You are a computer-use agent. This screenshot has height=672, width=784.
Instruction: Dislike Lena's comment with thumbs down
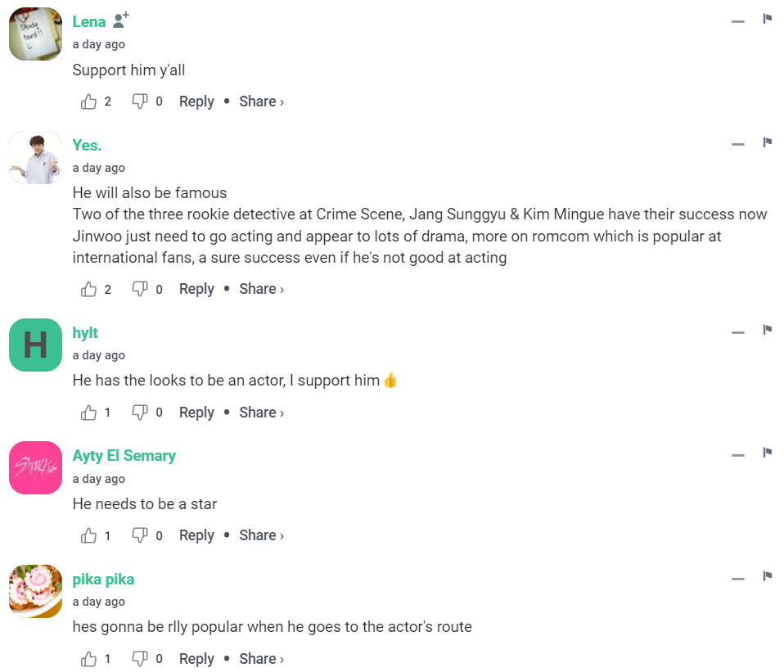click(140, 101)
